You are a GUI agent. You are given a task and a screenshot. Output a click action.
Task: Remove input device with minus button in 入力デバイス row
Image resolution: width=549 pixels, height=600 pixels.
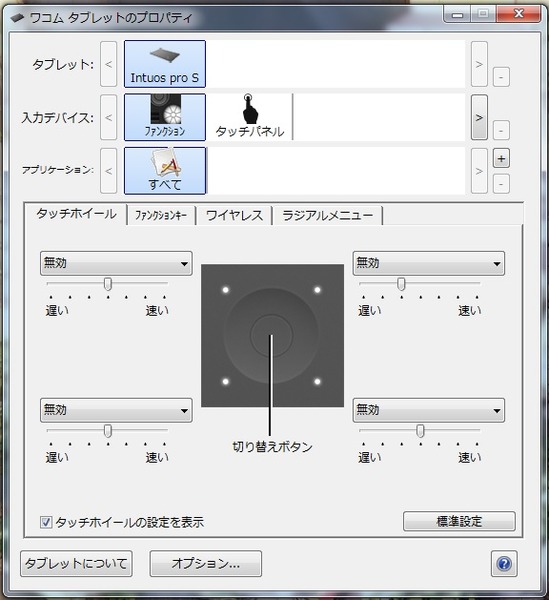(x=501, y=130)
